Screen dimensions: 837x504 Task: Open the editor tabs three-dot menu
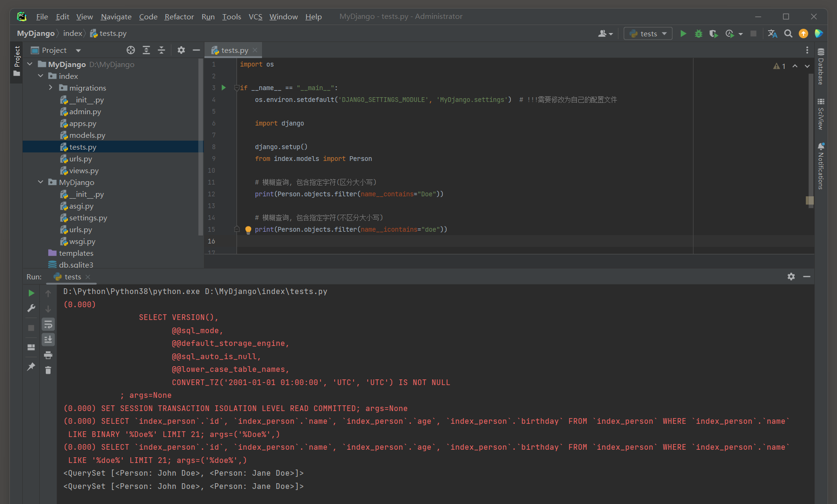coord(807,50)
